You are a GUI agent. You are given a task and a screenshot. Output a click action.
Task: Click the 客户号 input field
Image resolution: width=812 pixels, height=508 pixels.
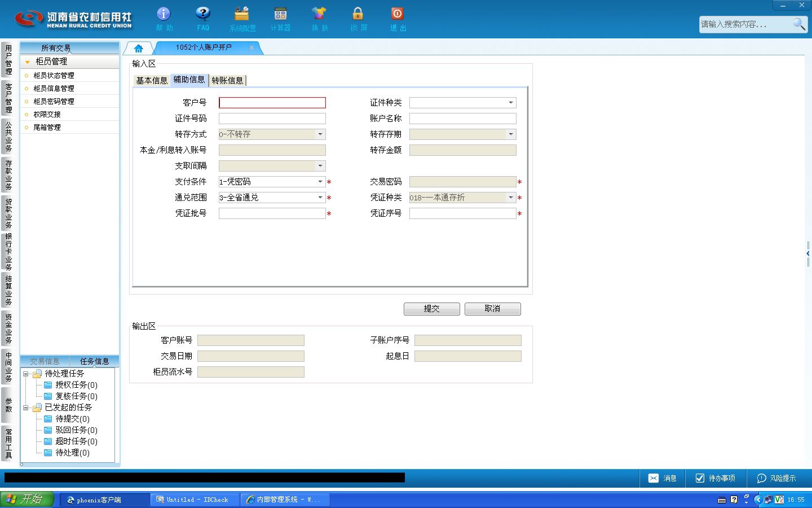click(x=272, y=103)
